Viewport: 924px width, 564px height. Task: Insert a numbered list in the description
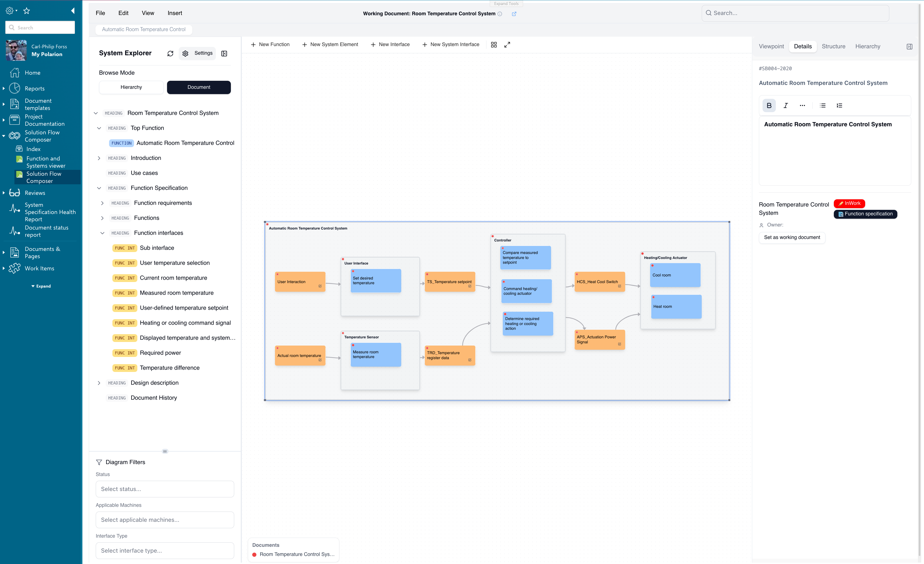(839, 105)
